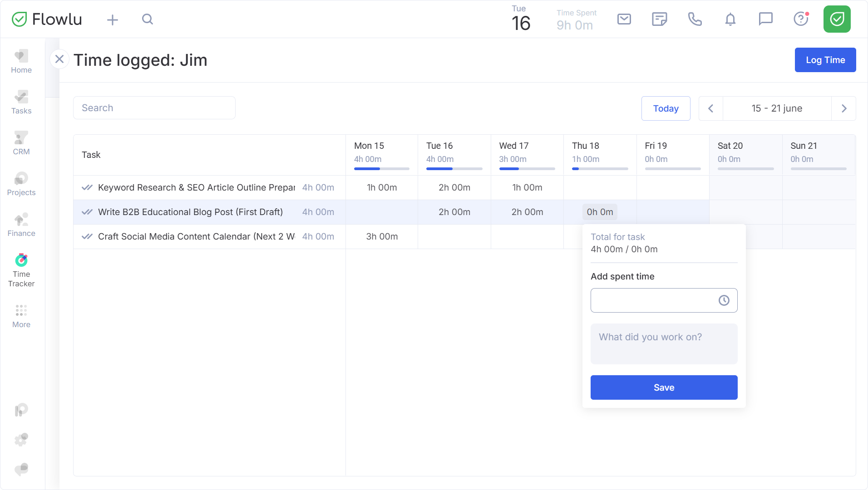Open Projects module in sidebar
Image resolution: width=868 pixels, height=490 pixels.
(21, 184)
